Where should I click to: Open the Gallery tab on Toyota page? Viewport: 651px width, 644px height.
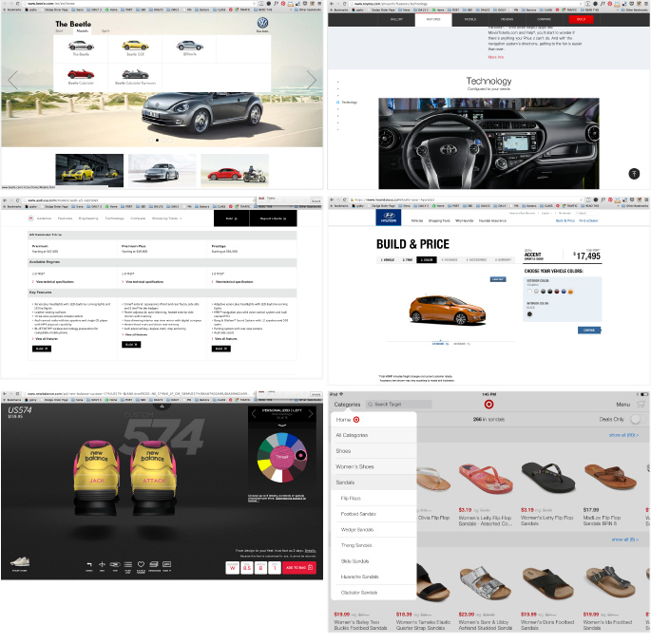(x=396, y=20)
